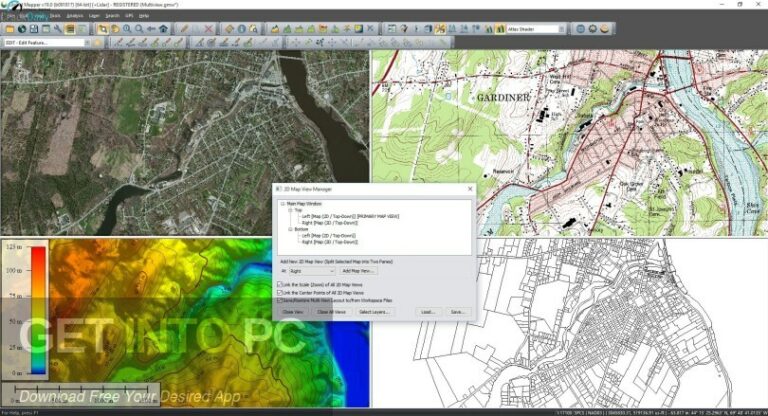Select Top Left PRIMARY MAP VIEW tree row

point(350,216)
